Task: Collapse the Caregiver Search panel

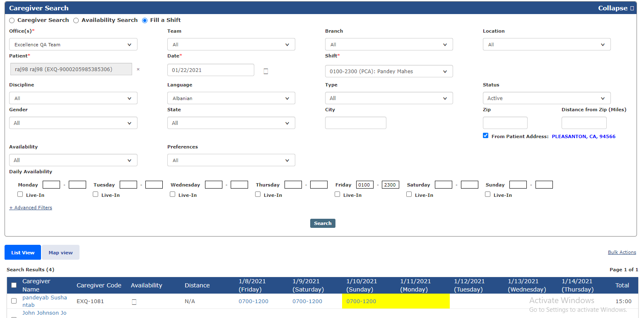Action: [615, 8]
